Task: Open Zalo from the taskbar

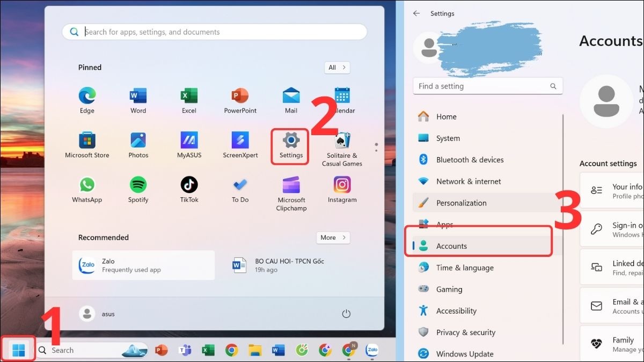Action: pos(371,350)
